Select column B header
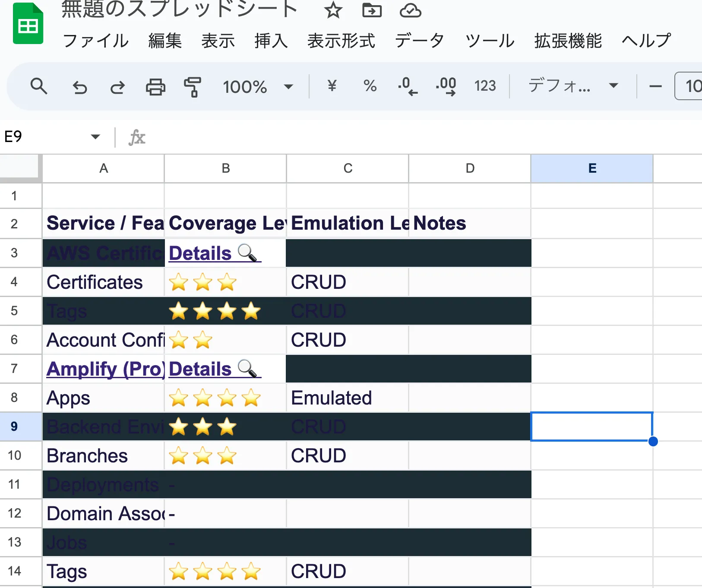The height and width of the screenshot is (588, 702). (225, 168)
